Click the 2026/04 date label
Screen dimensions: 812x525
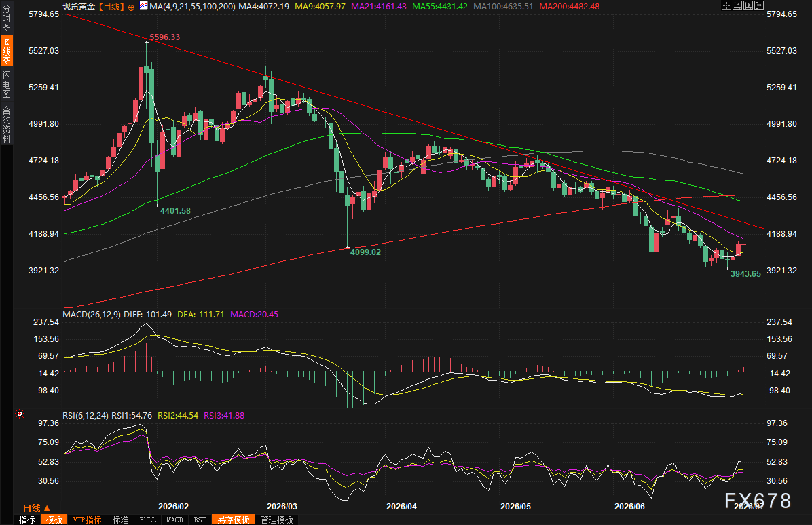click(x=401, y=507)
